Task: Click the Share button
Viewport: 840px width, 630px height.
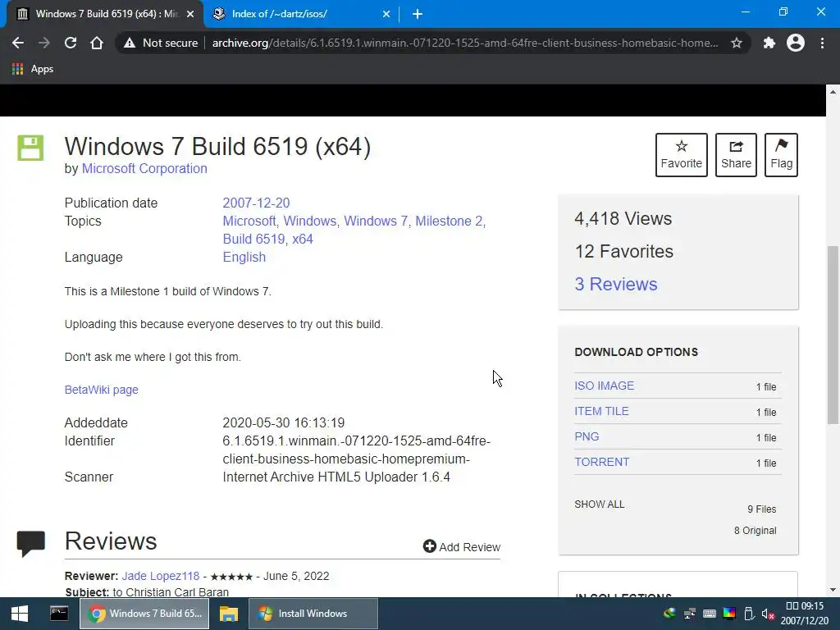Action: (x=736, y=155)
